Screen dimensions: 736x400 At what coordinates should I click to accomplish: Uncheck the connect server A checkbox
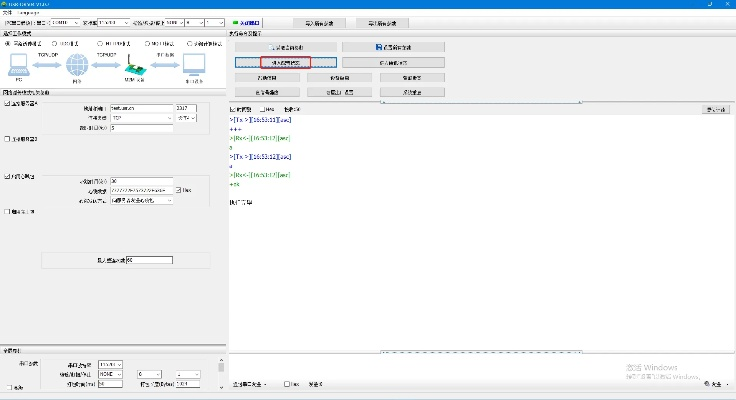7,103
